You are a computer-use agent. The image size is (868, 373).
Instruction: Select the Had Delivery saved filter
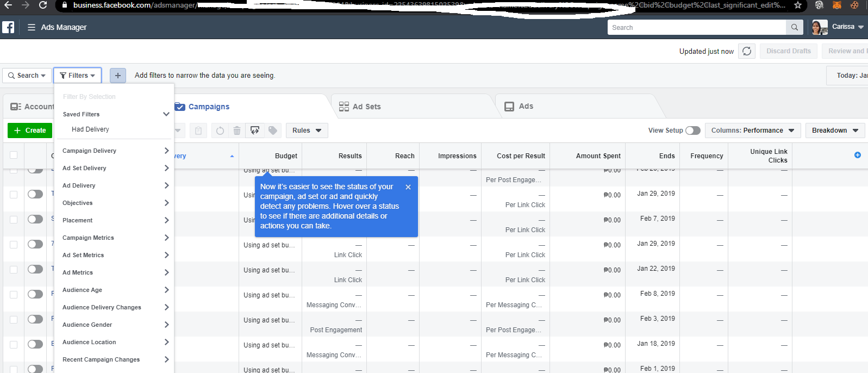tap(90, 129)
